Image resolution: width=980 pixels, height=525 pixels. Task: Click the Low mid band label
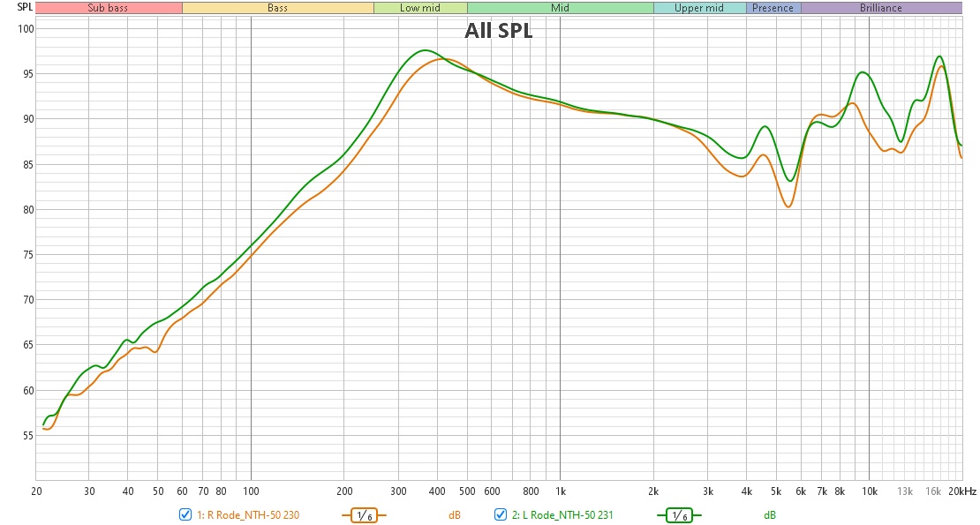point(420,8)
